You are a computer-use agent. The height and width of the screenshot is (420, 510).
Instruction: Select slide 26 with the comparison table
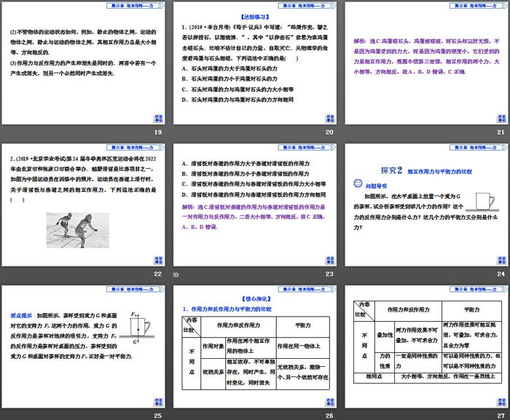point(254,348)
